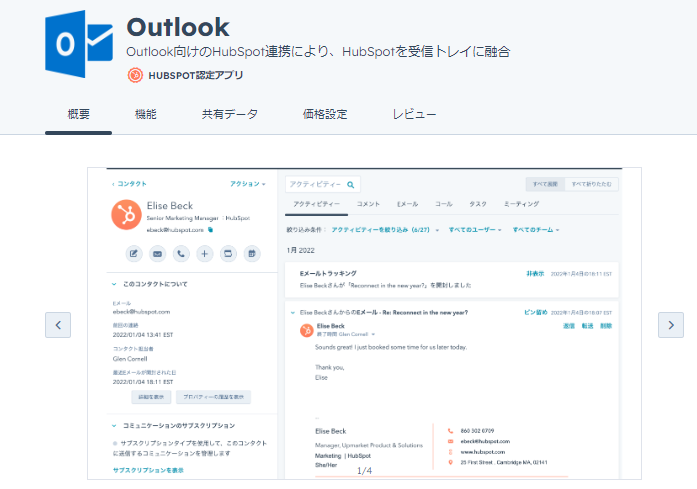697x489 pixels.
Task: Click the 1月 2022 date heading
Action: 300,250
